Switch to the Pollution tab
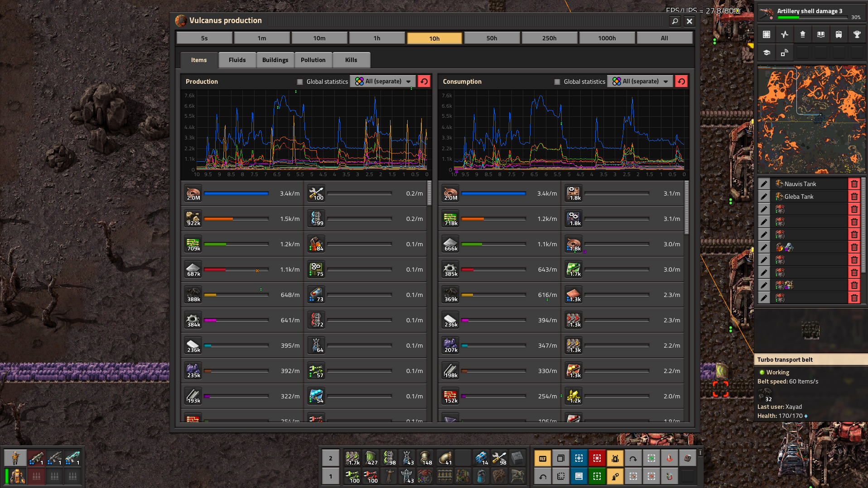Viewport: 868px width, 488px height. [x=313, y=60]
